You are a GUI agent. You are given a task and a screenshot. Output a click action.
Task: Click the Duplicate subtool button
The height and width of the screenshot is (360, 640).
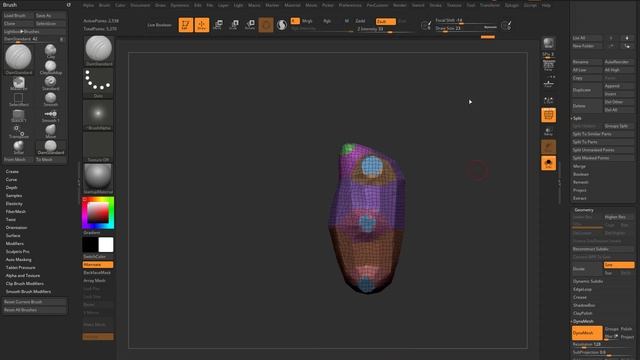(587, 90)
